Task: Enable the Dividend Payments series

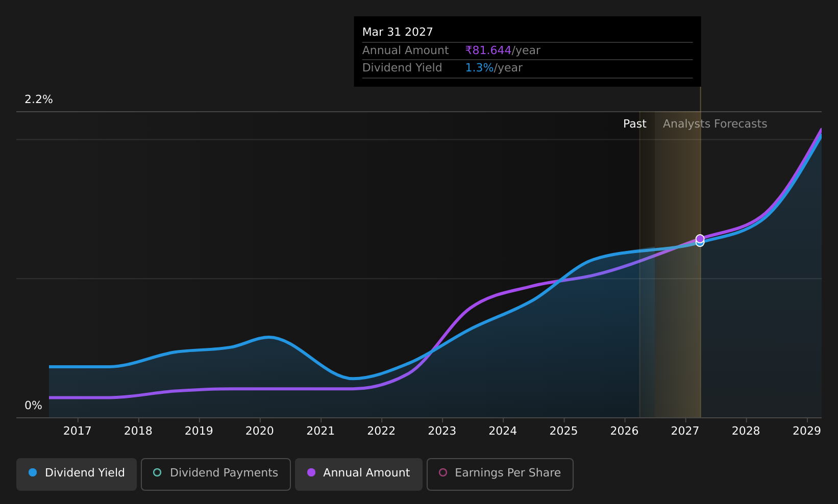Action: point(216,474)
